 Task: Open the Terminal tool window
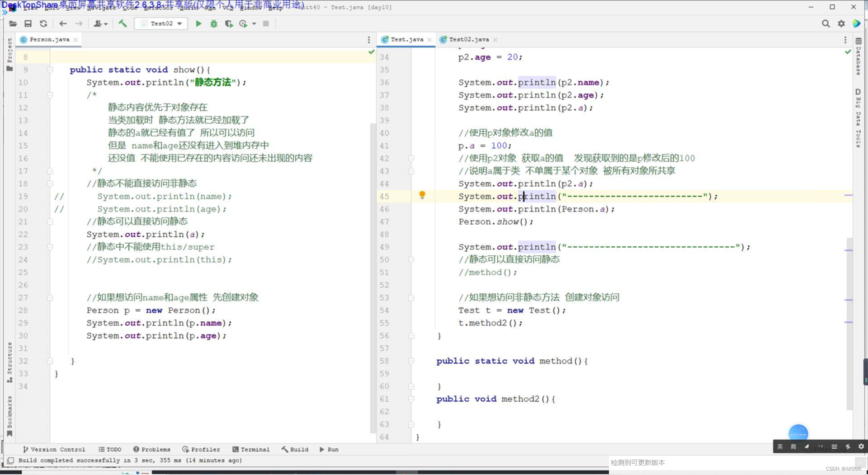(x=251, y=449)
